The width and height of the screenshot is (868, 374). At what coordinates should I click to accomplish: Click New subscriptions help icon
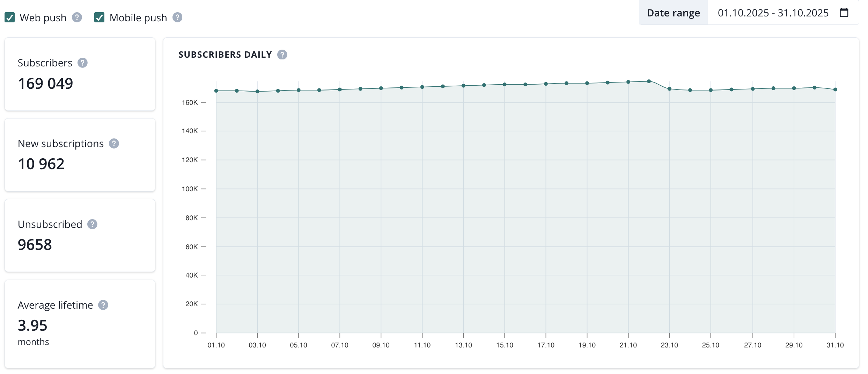114,144
